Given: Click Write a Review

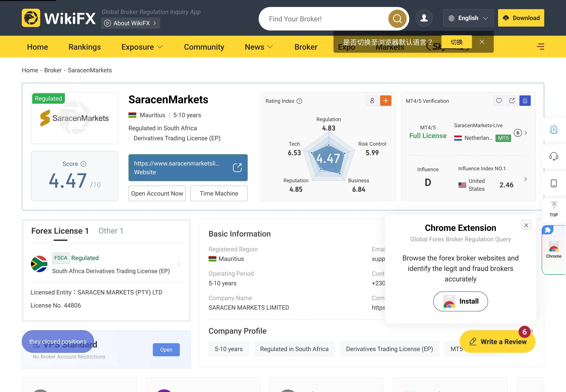Looking at the screenshot, I should 497,342.
